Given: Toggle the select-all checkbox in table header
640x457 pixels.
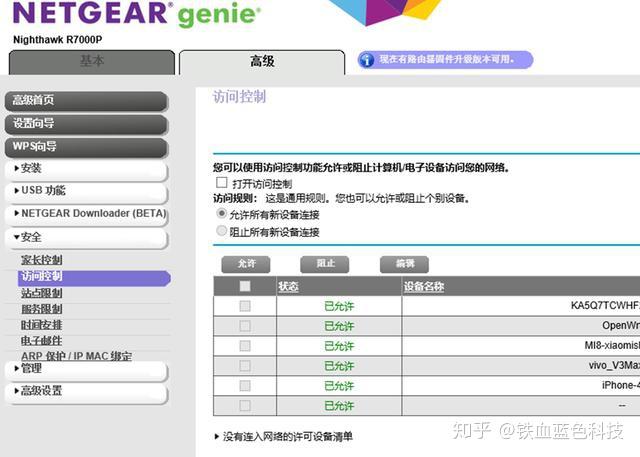Looking at the screenshot, I should [245, 286].
